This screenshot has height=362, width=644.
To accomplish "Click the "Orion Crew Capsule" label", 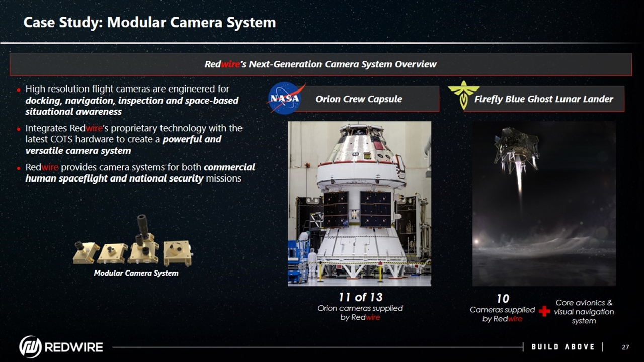I will click(x=359, y=99).
